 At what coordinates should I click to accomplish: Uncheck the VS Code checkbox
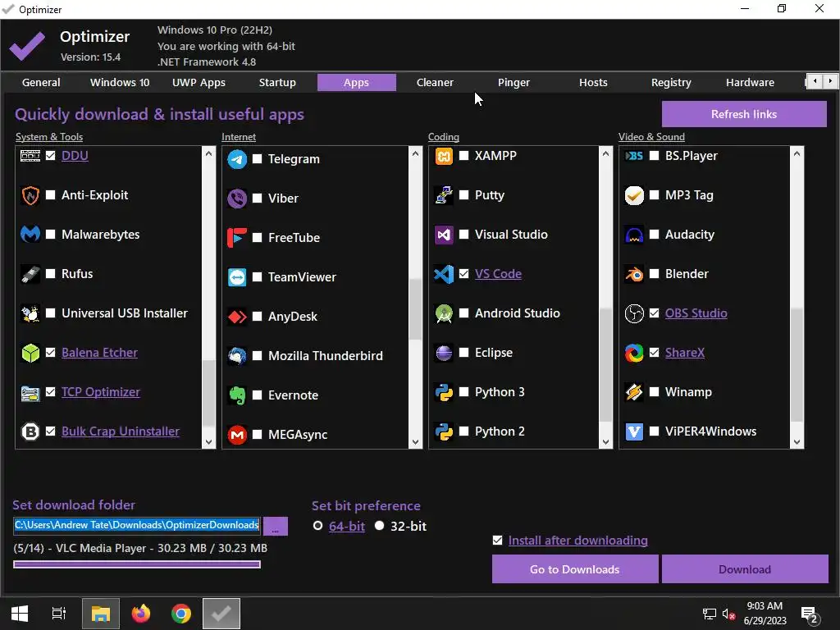(x=464, y=274)
